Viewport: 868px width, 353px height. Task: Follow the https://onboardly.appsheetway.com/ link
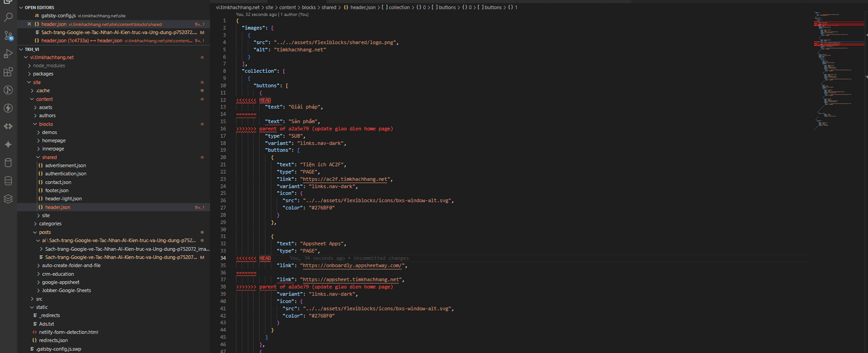point(353,266)
